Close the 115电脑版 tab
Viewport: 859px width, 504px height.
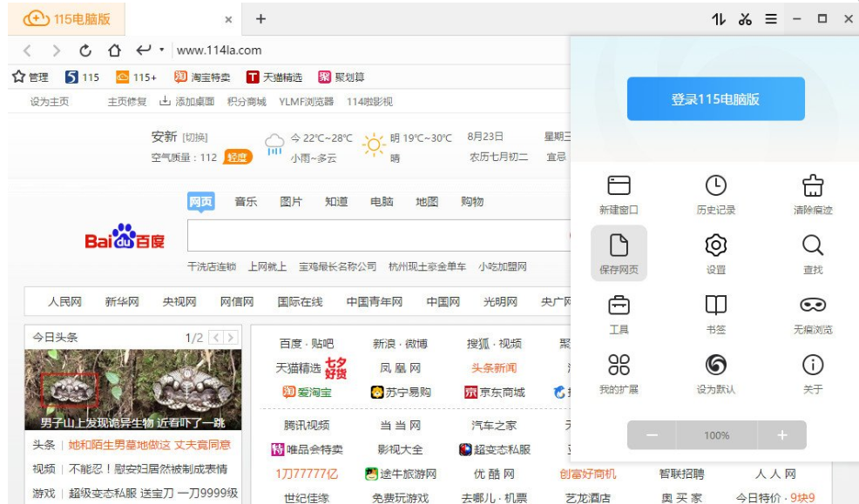click(228, 20)
